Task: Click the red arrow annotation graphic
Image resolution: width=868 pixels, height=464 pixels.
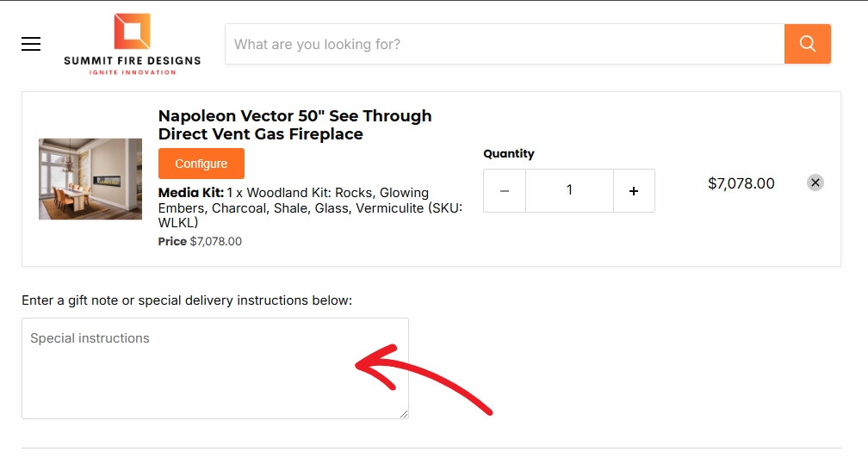Action: (x=424, y=380)
